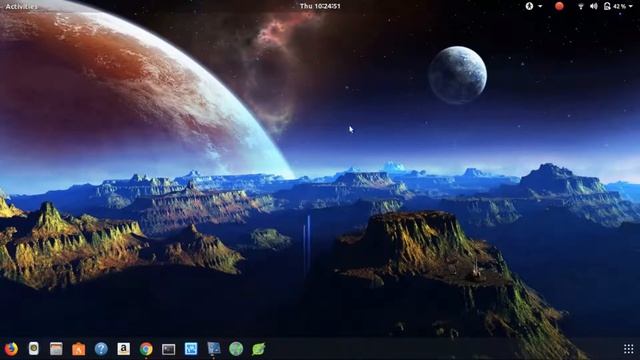640x360 pixels.
Task: Show all applications grid
Action: [629, 349]
